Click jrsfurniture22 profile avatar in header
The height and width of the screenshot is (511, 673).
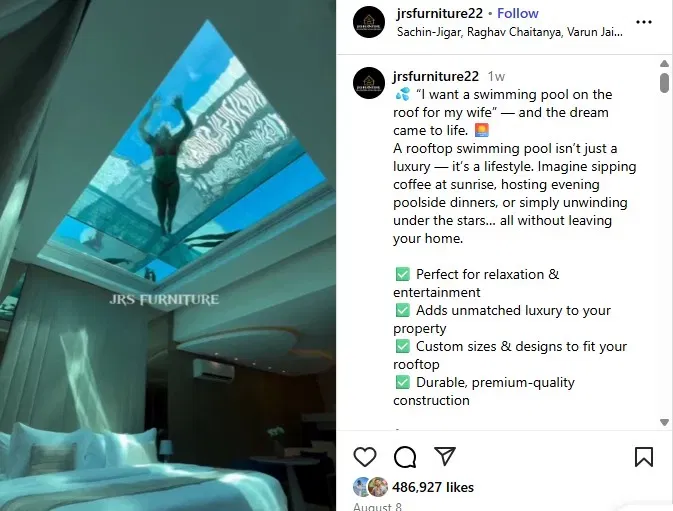369,22
